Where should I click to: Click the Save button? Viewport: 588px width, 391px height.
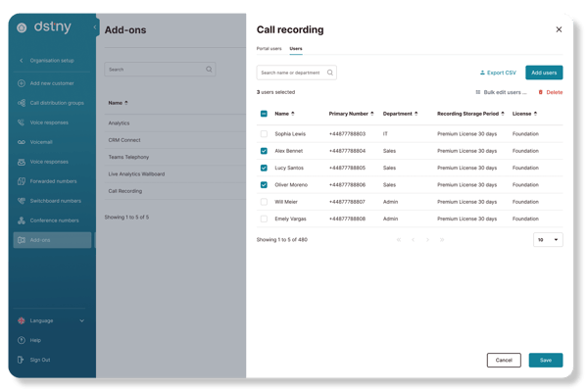546,360
